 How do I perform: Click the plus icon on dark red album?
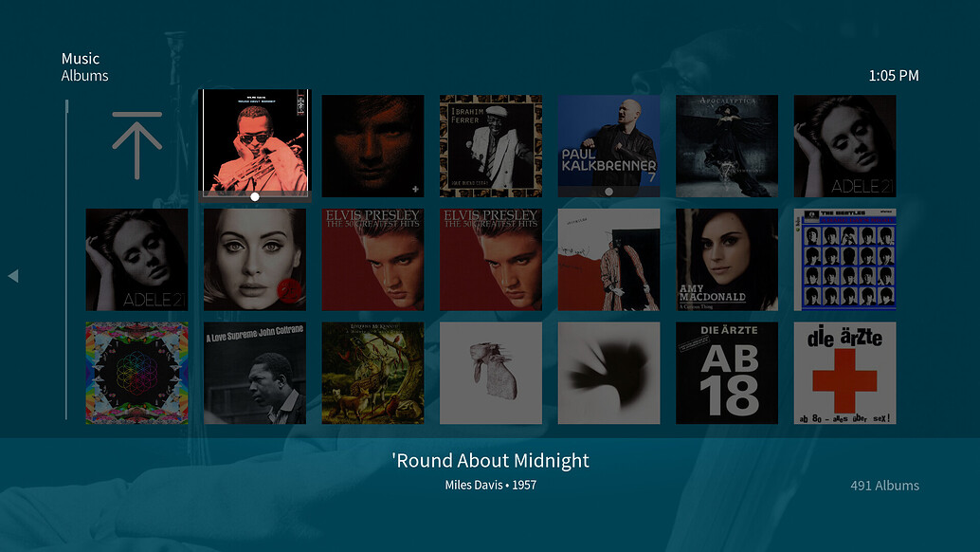(415, 189)
